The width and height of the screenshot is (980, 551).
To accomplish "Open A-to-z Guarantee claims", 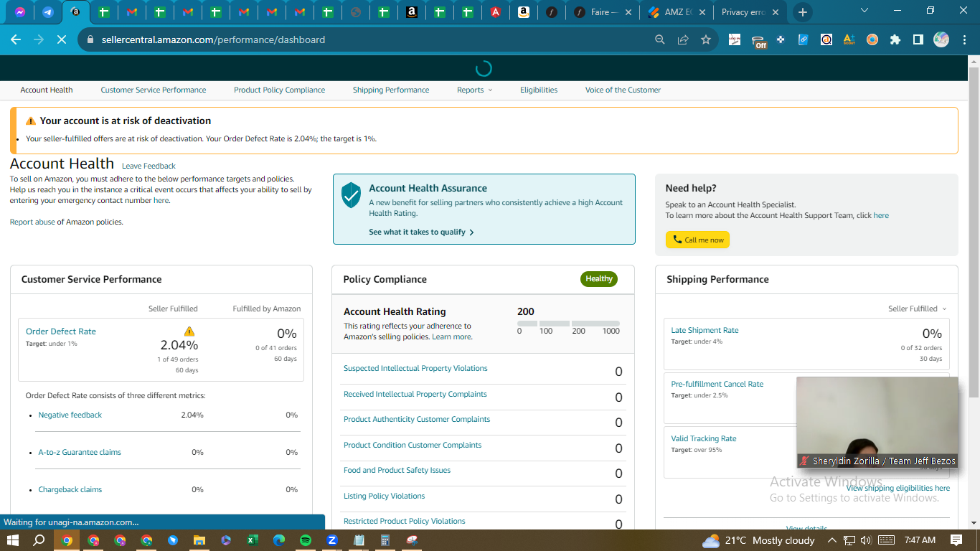I will click(80, 452).
